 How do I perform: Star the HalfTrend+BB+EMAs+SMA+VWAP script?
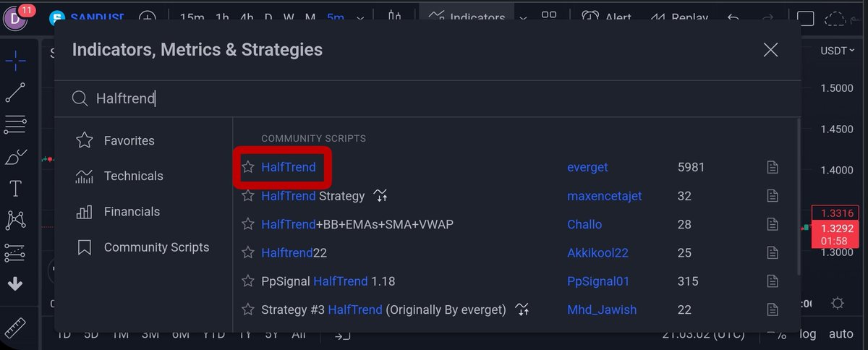[x=248, y=224]
